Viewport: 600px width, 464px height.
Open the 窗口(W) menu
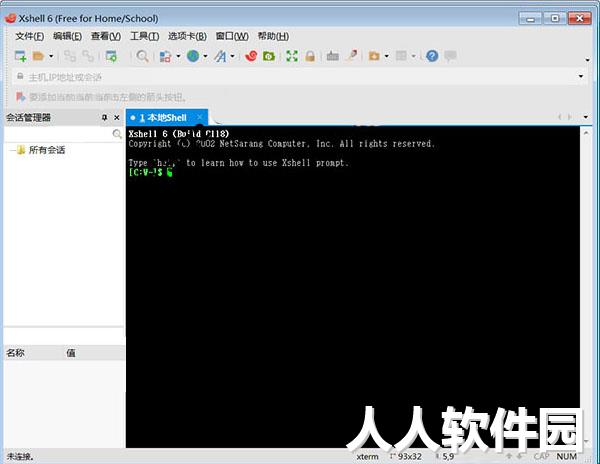click(232, 36)
